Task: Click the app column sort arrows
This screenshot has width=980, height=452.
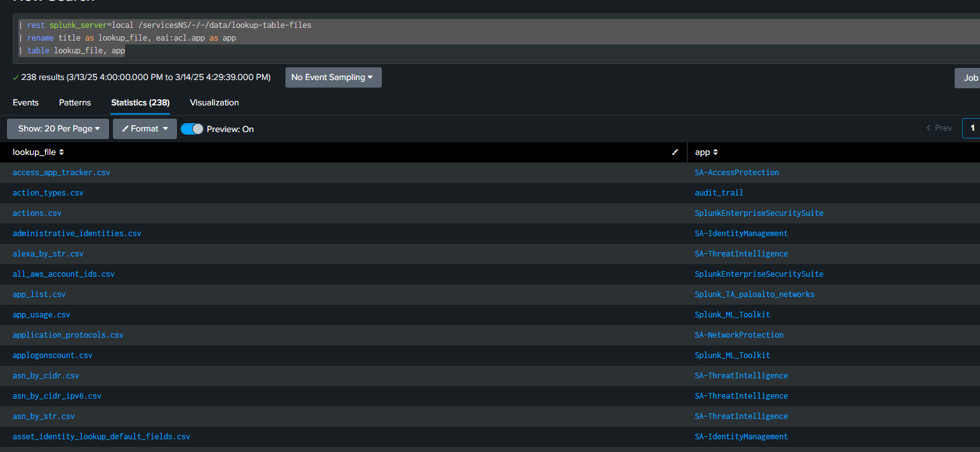Action: click(715, 152)
